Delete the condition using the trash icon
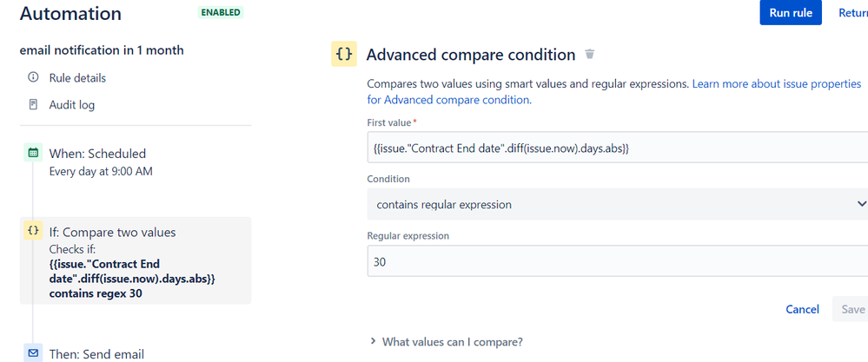The height and width of the screenshot is (362, 868). click(590, 55)
